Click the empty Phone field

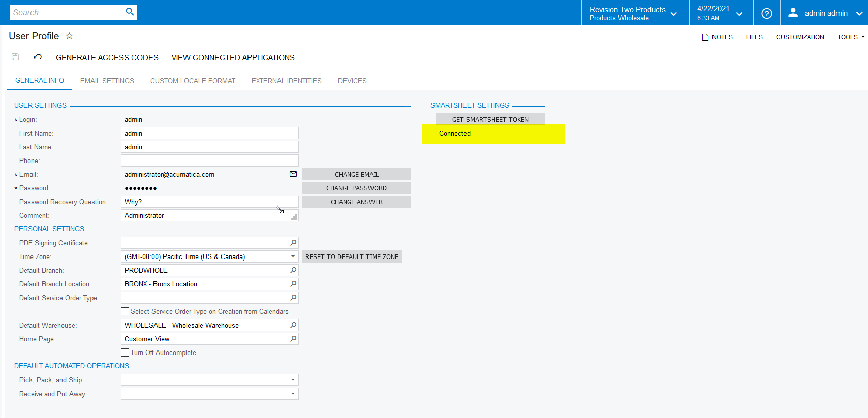coord(209,160)
